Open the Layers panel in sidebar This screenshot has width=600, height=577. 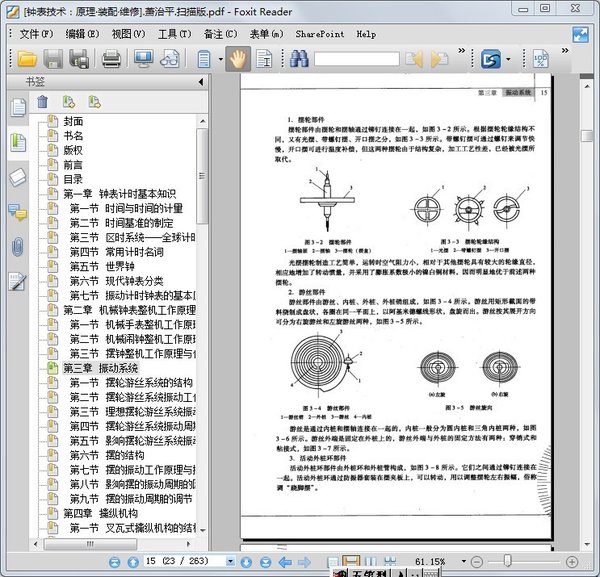pyautogui.click(x=17, y=177)
